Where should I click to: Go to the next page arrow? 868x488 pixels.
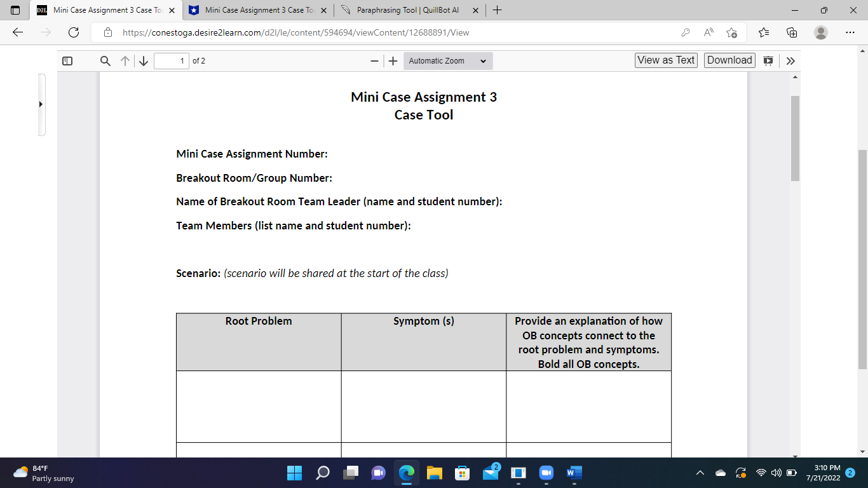[144, 60]
